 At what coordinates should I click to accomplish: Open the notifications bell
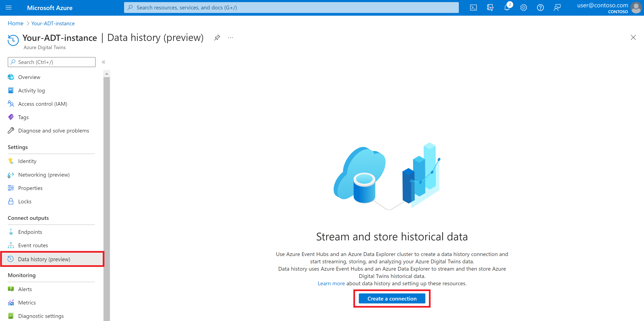point(507,8)
